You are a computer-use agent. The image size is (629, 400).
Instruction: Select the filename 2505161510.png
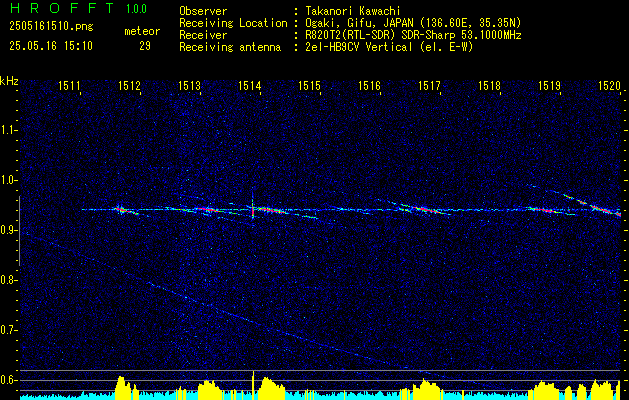(x=51, y=26)
